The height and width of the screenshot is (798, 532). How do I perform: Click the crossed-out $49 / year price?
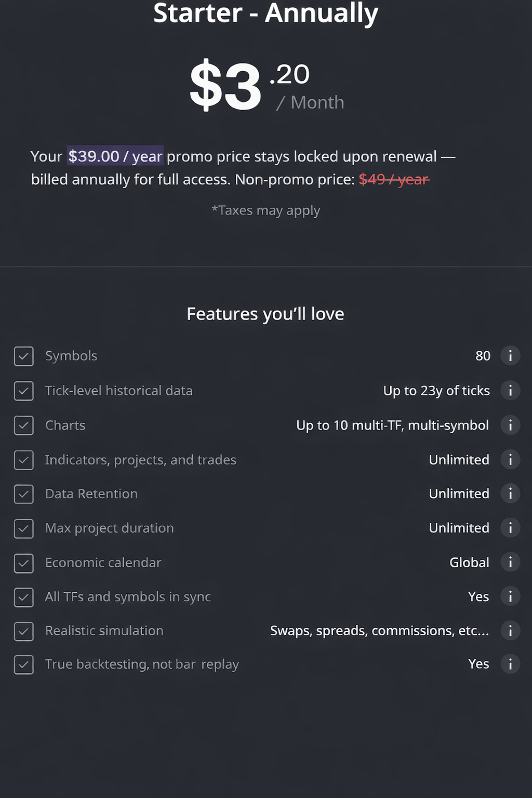393,179
